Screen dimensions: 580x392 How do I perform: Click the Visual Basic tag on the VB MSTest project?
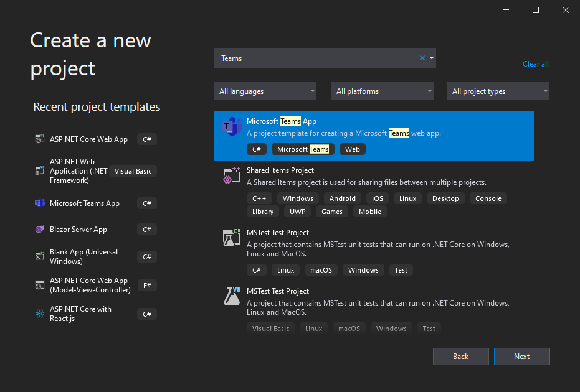[x=270, y=328]
